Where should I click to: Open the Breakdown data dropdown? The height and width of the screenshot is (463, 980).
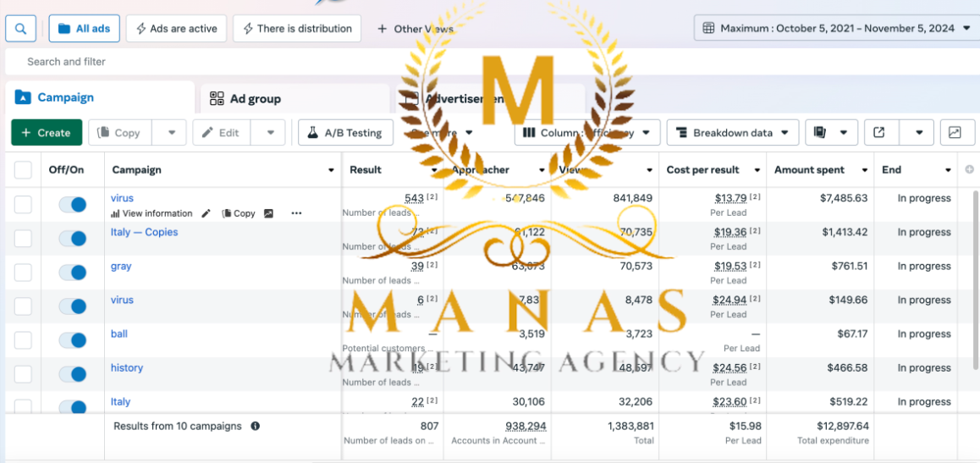click(x=733, y=132)
